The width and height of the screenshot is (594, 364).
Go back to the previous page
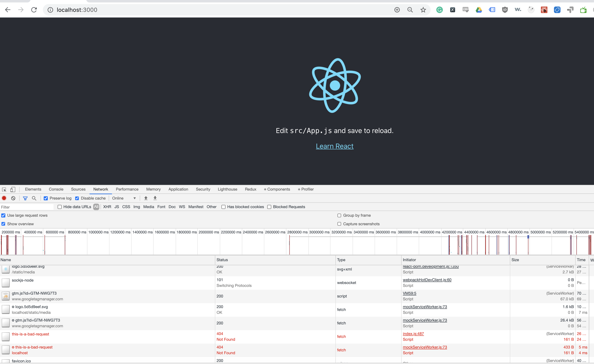[x=8, y=10]
